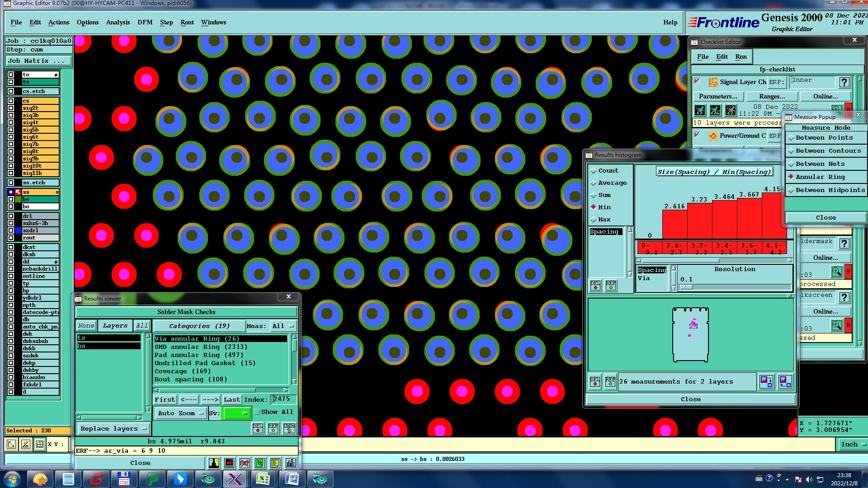Open the Run menu in Checklist Editor

[741, 56]
